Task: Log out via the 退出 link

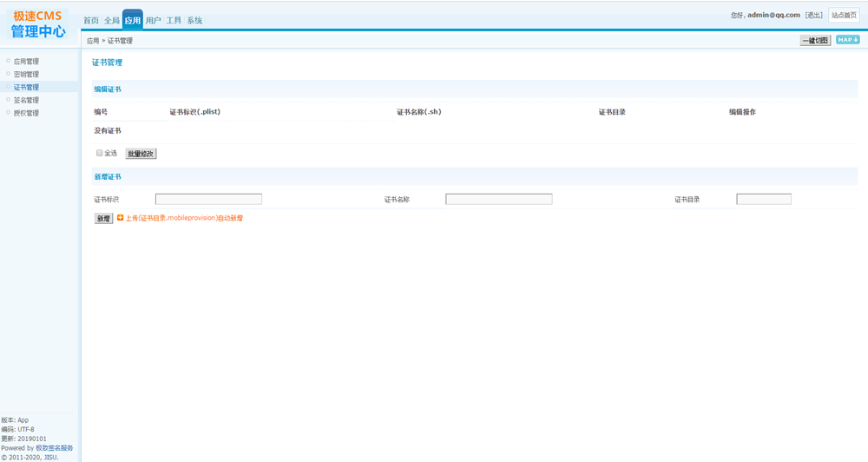Action: pos(813,15)
